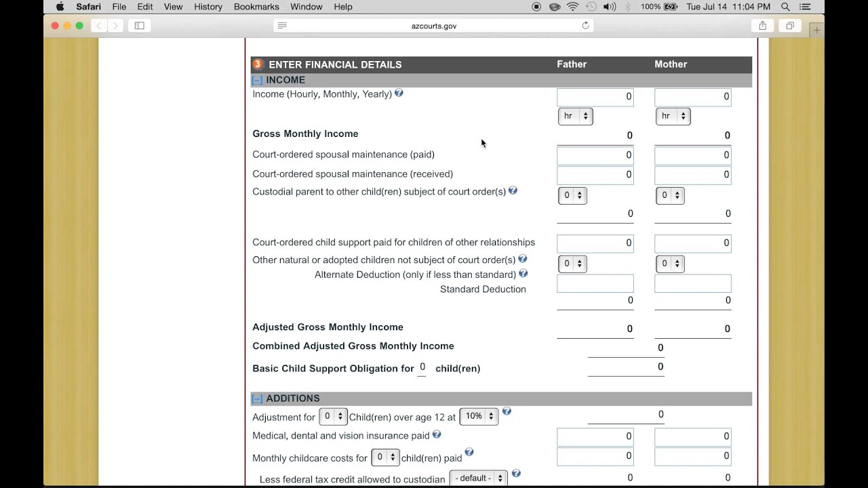Open help icon for Other natural or adopted children
Image resolution: width=868 pixels, height=488 pixels.
(522, 259)
